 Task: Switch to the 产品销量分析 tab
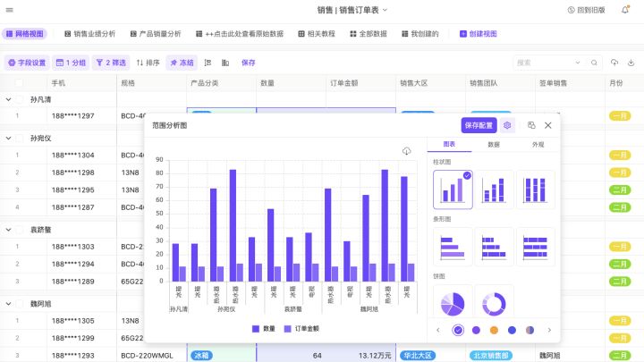click(156, 34)
